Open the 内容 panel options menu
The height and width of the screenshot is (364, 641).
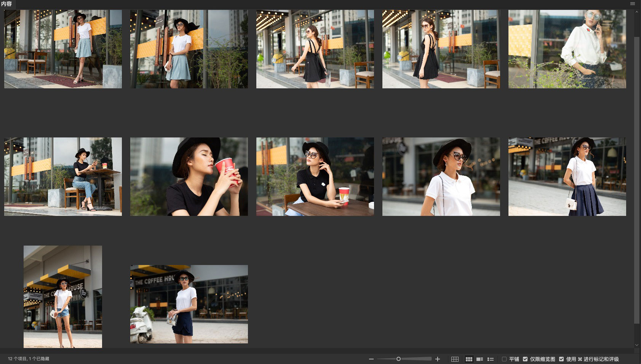pyautogui.click(x=633, y=4)
